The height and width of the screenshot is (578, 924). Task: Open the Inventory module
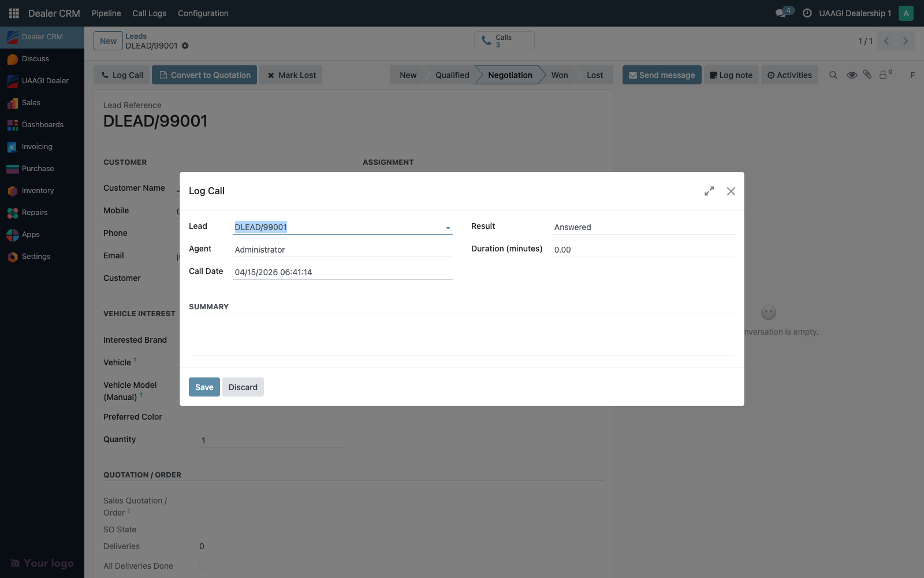coord(38,190)
